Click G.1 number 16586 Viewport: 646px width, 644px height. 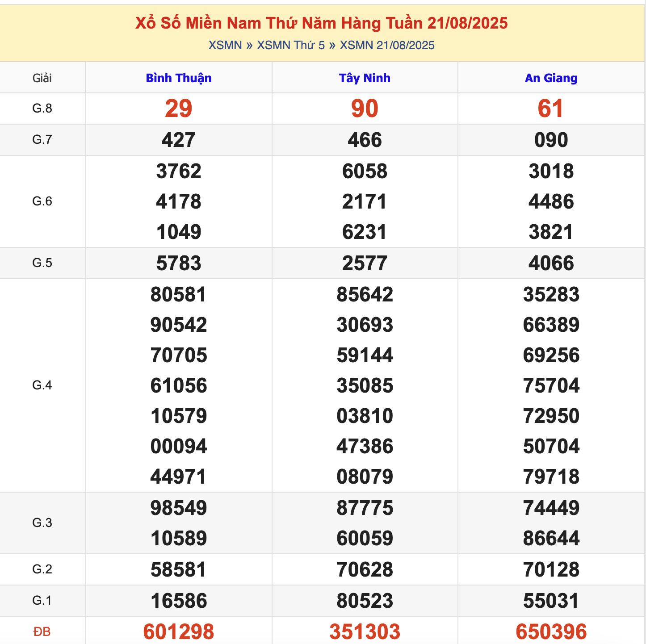[179, 601]
